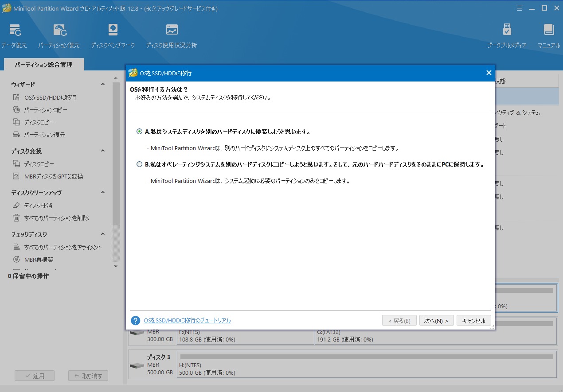Click the ブータブルメディア icon
Screen dimensions: 563x392
[x=507, y=35]
